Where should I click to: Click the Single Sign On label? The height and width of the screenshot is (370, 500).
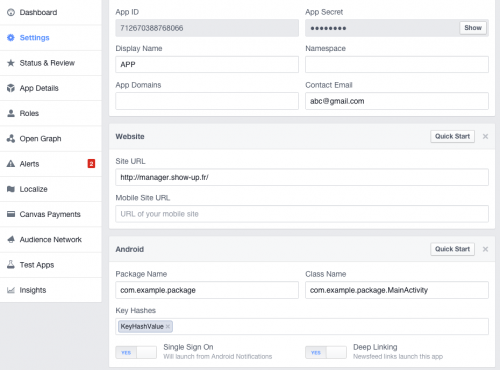click(x=188, y=347)
